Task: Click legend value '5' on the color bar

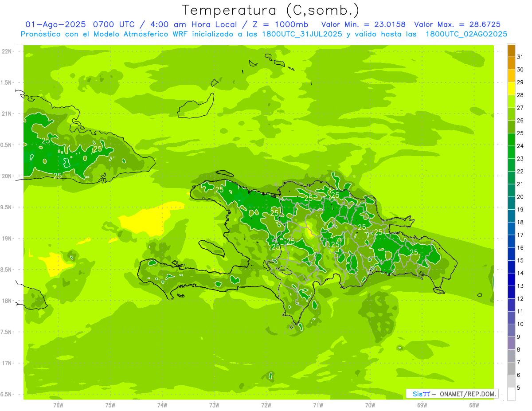Action: click(x=519, y=388)
